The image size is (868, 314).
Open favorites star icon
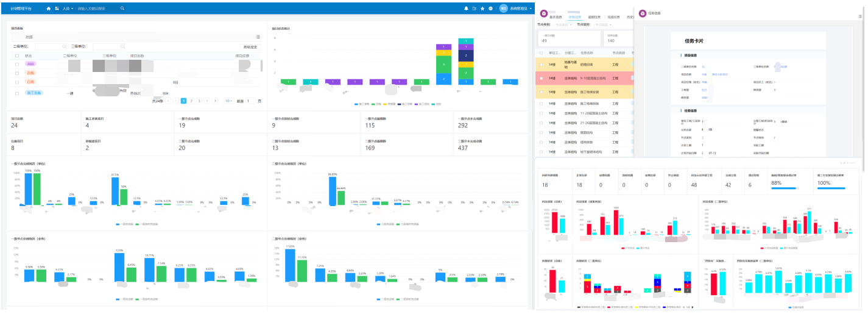coord(482,9)
